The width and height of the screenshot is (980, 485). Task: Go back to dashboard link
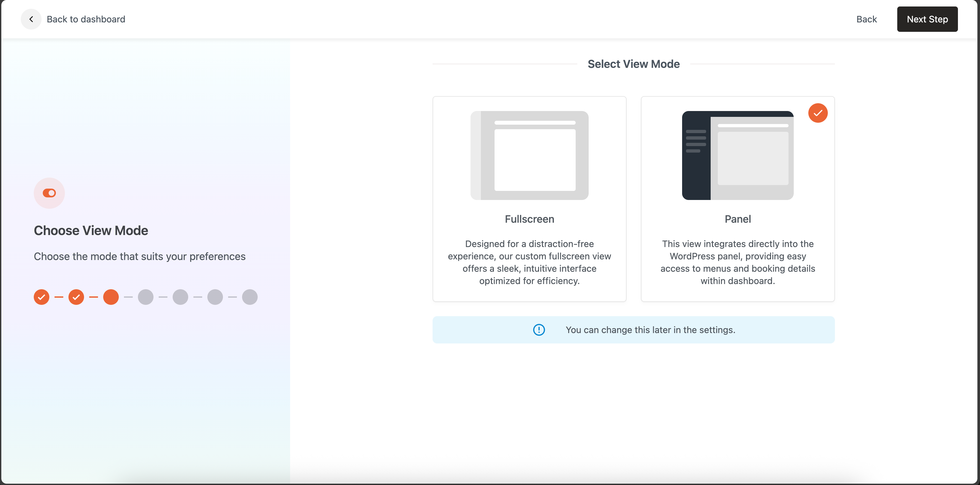pyautogui.click(x=86, y=19)
